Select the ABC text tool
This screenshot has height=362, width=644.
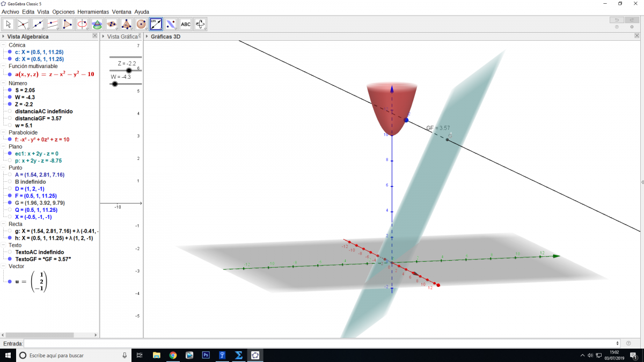(x=186, y=24)
